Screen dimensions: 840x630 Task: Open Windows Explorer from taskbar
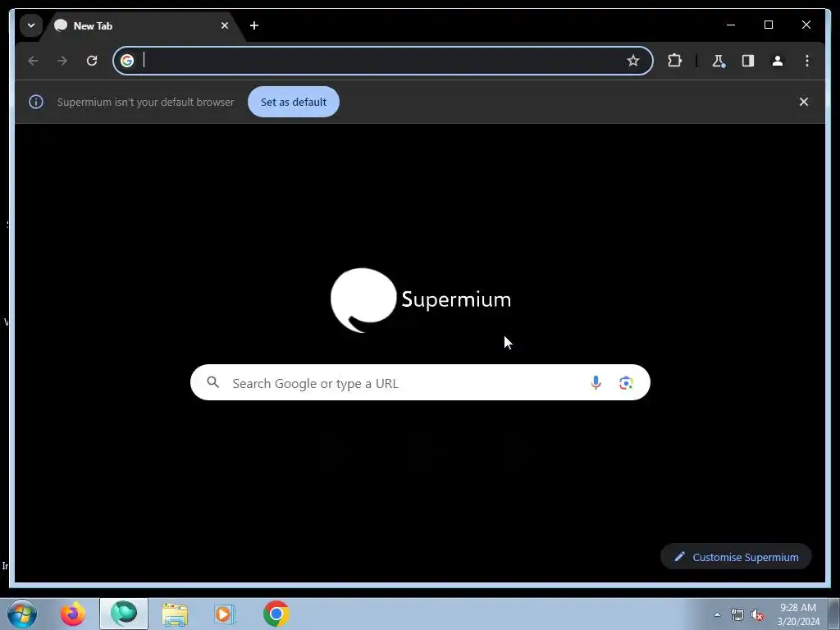175,614
